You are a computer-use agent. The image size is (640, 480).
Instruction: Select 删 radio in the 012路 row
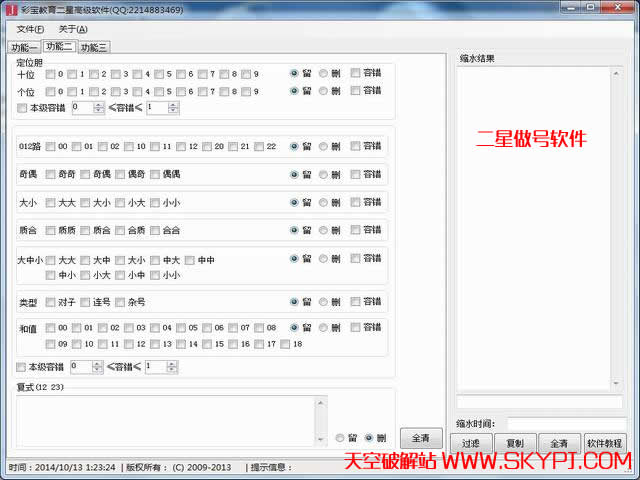click(x=323, y=146)
